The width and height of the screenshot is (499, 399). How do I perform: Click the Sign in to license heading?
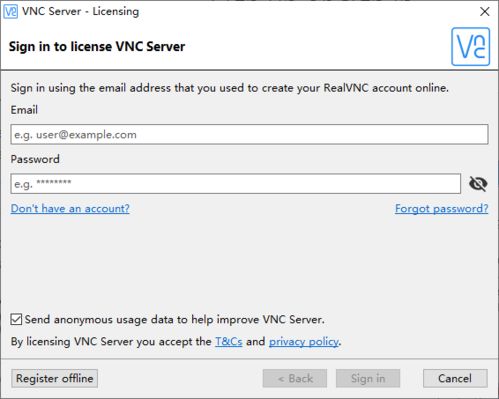97,46
